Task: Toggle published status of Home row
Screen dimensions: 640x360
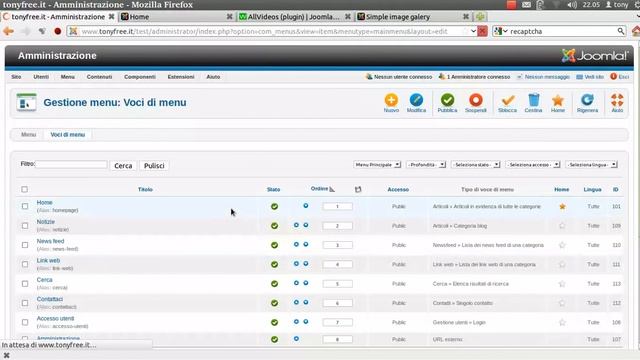Action: click(x=274, y=207)
